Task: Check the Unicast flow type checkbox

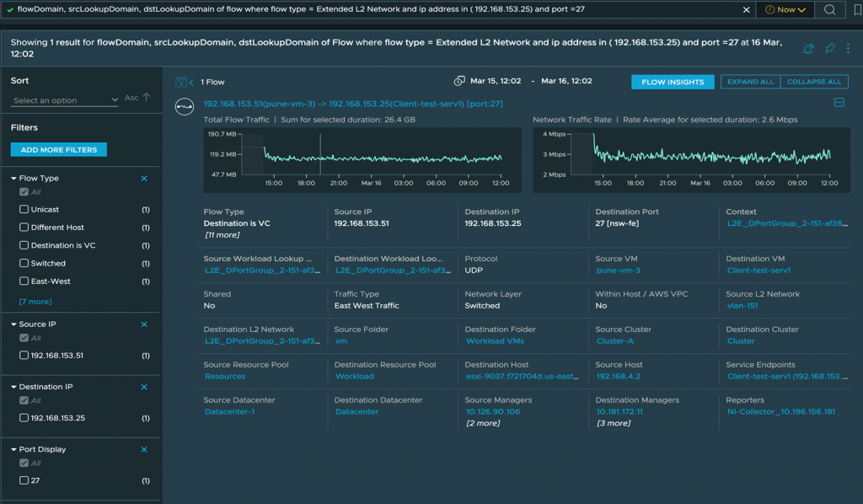Action: click(x=24, y=209)
